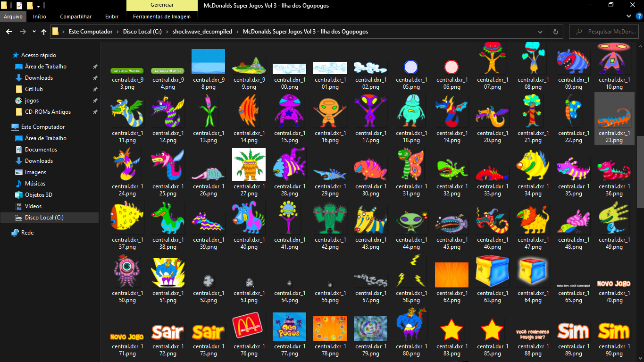
Task: Refresh the current folder view
Action: [555, 32]
